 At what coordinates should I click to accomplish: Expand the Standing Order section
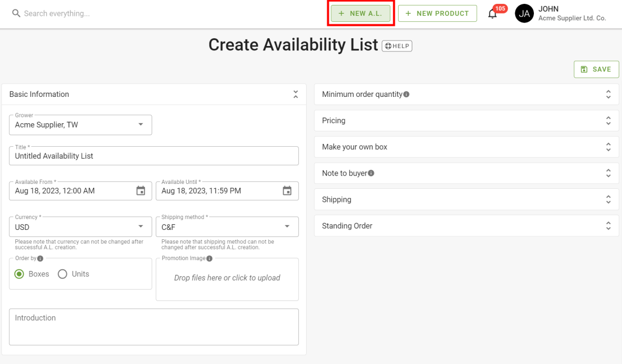pos(608,225)
